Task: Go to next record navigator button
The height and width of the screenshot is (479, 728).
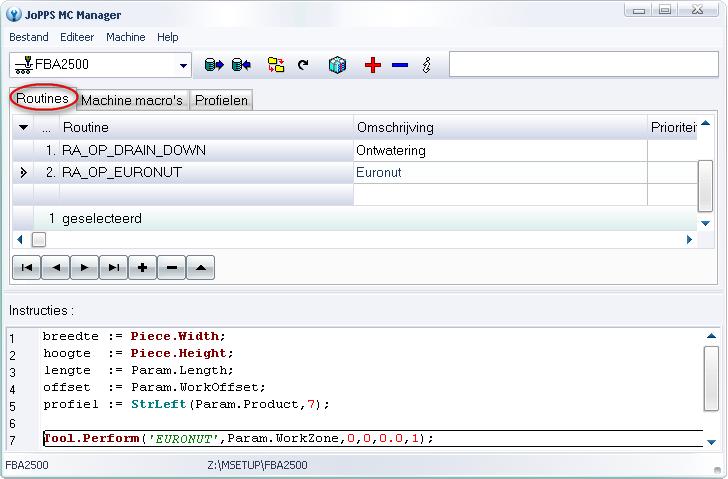Action: click(84, 267)
